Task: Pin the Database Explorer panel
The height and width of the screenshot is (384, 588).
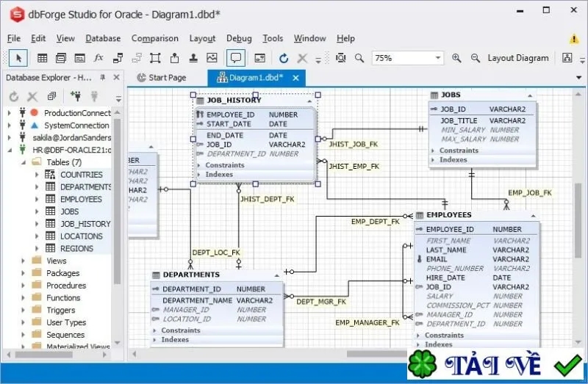Action: 102,78
